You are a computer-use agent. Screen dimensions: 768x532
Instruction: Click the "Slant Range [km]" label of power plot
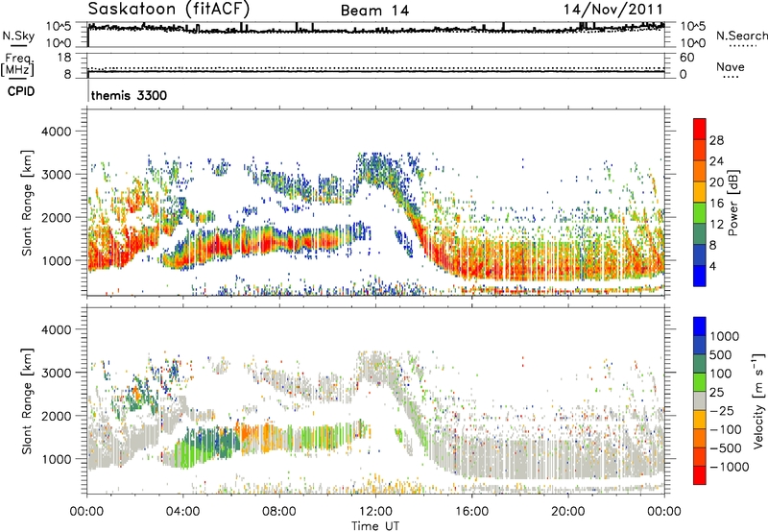27,203
